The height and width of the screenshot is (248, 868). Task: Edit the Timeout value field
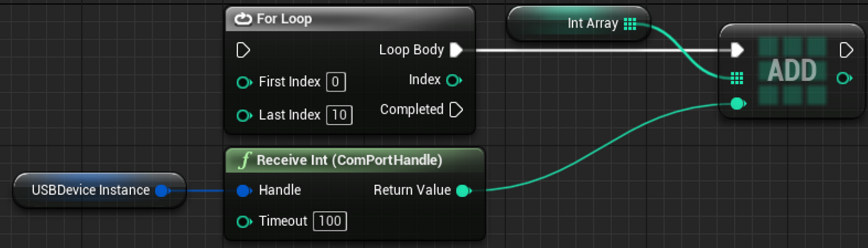330,221
